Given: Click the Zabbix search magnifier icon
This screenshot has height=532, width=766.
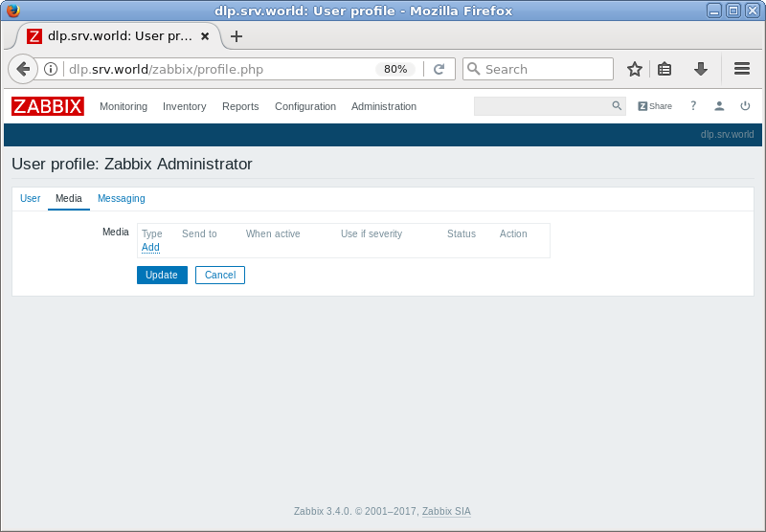Looking at the screenshot, I should [617, 106].
